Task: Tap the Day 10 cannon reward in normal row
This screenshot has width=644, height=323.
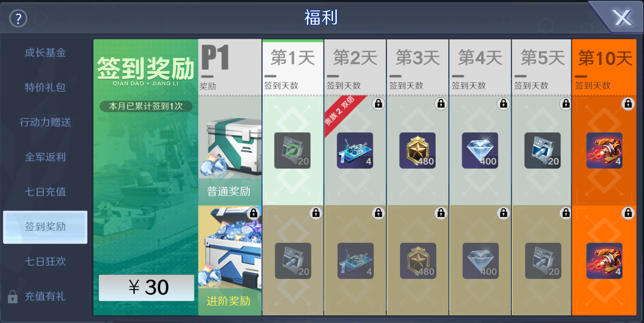Action: click(604, 151)
